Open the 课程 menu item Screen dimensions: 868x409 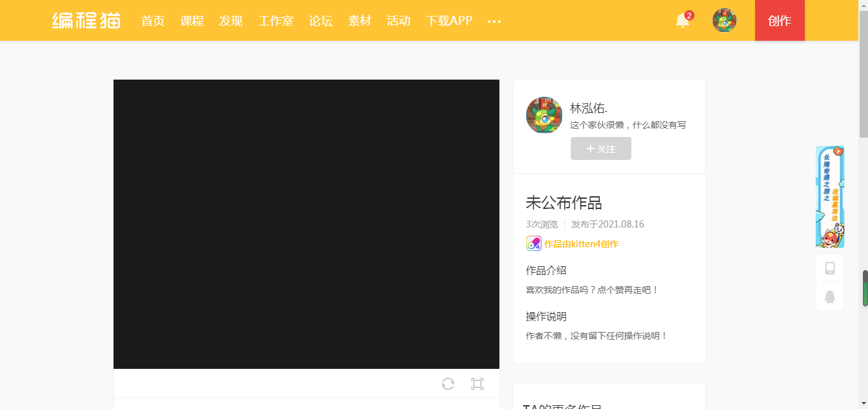192,20
